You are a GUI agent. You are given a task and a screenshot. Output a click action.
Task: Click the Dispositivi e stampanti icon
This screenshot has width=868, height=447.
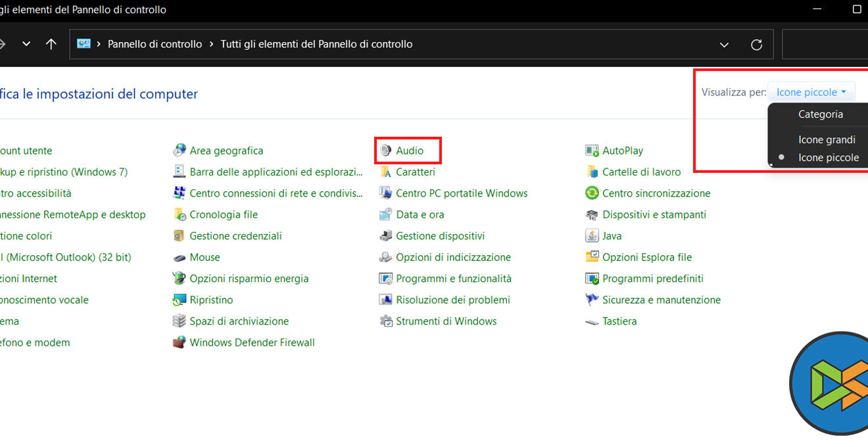(x=592, y=214)
